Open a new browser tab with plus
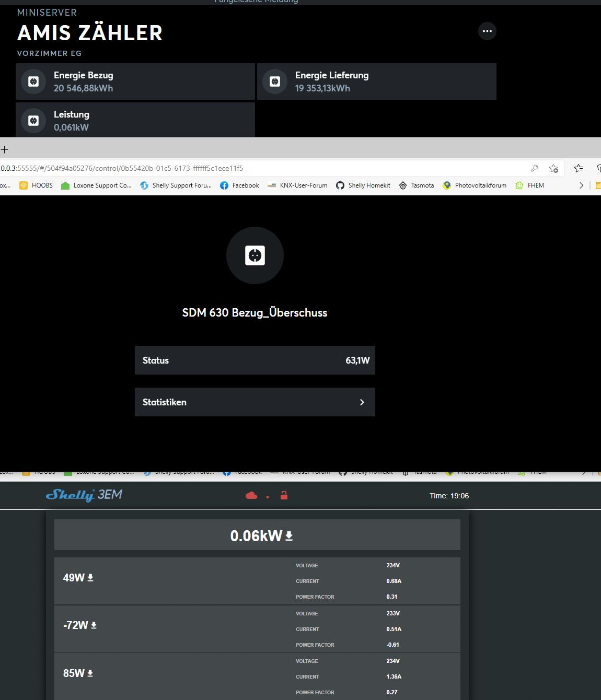Viewport: 601px width, 700px height. 5,150
